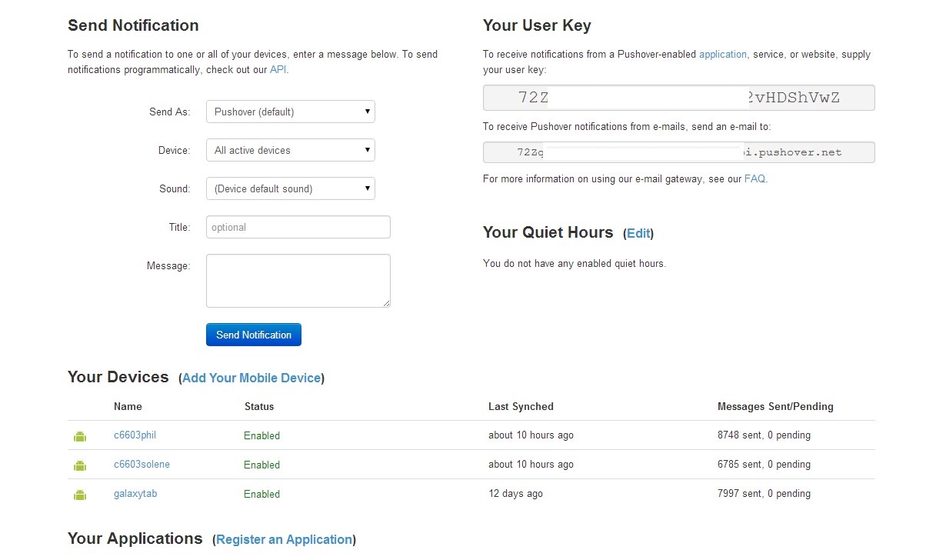Open the e-mail gateway FAQ link
This screenshot has height=560, width=926.
pos(754,179)
